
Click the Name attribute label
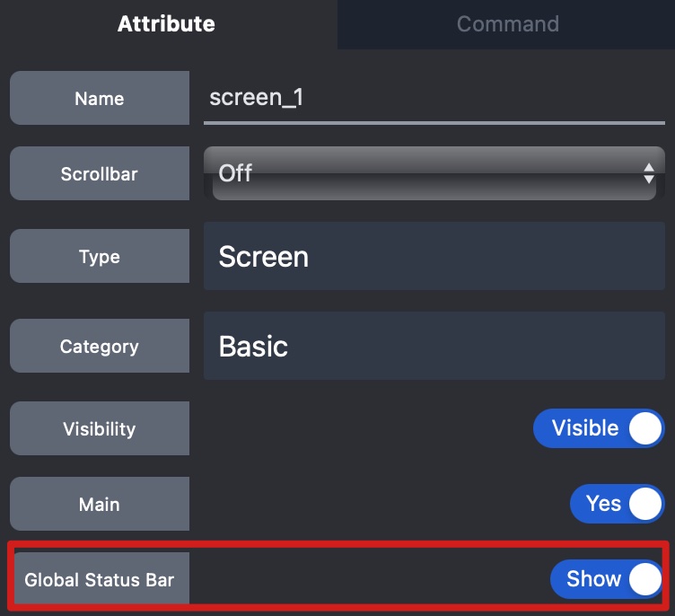[100, 99]
